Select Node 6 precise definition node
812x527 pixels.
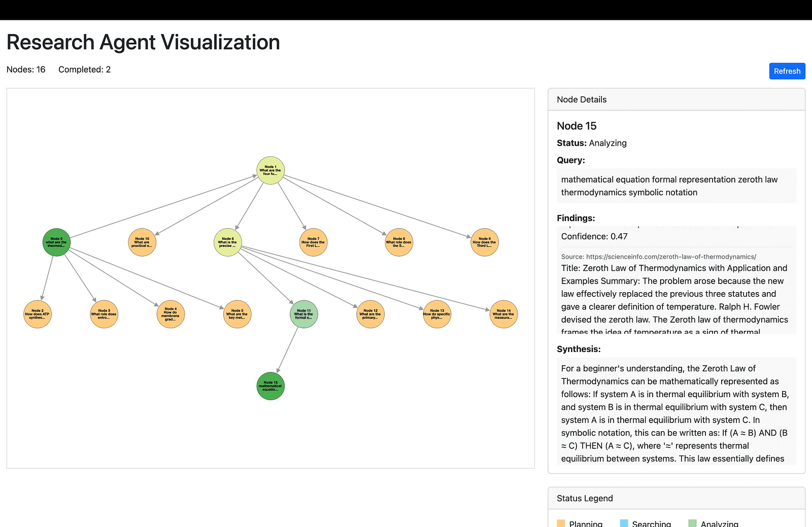pyautogui.click(x=228, y=242)
